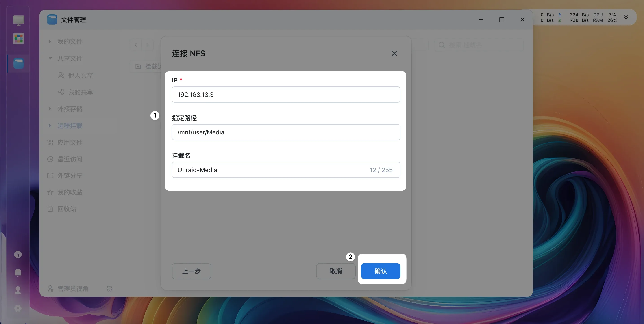Viewport: 644px width, 324px height.
Task: Open the settings gear in dock
Action: [18, 308]
